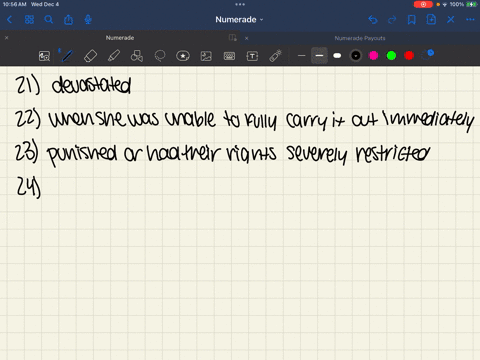Image resolution: width=480 pixels, height=360 pixels.
Task: Close the toolbar with X icon
Action: 451,20
